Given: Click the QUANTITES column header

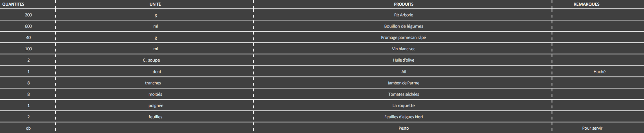Looking at the screenshot, I should [x=13, y=4].
